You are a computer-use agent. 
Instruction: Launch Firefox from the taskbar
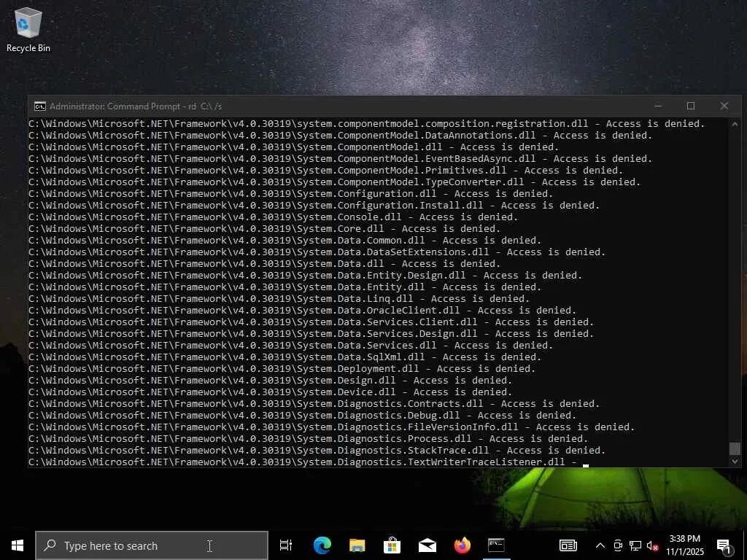coord(462,545)
